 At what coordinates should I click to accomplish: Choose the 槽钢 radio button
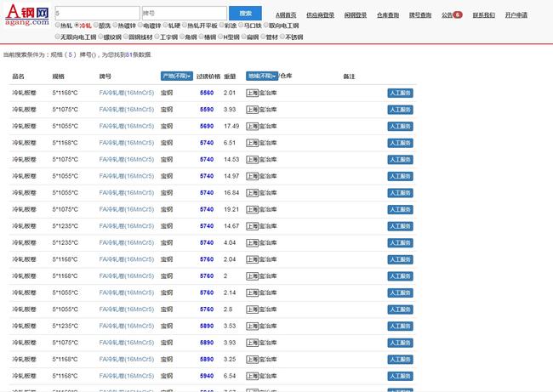click(x=202, y=37)
